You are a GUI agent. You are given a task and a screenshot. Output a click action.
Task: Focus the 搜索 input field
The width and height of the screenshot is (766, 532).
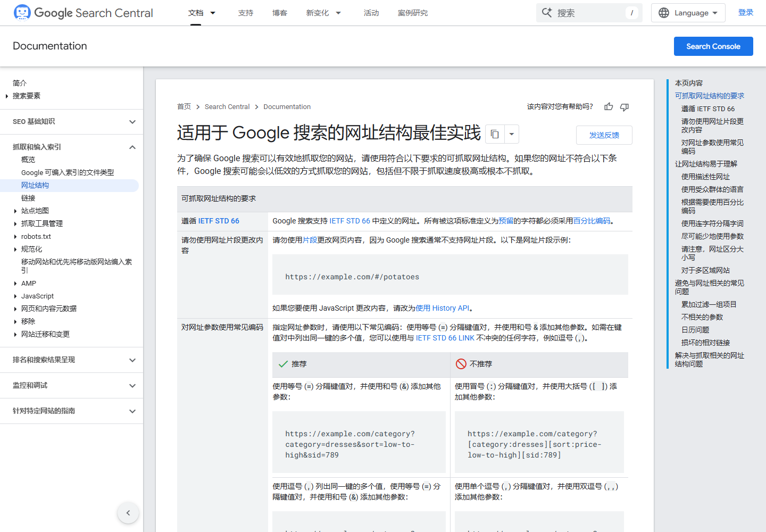point(590,13)
